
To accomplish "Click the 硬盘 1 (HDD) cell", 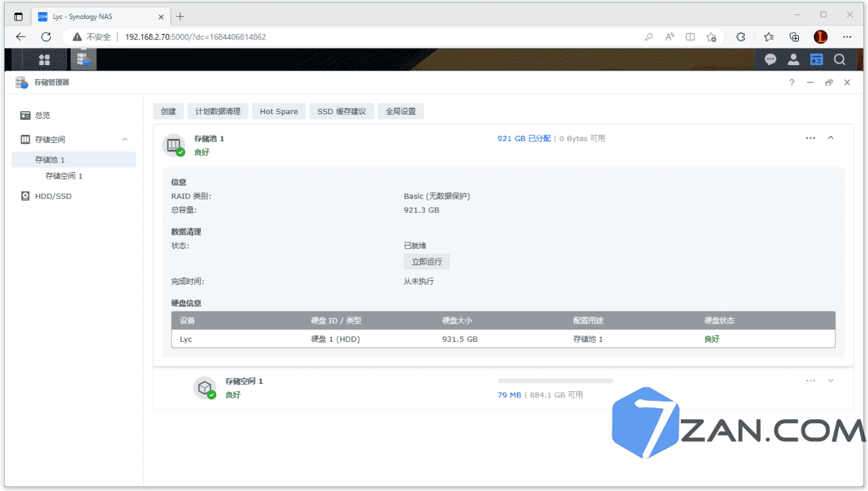I will (x=336, y=338).
